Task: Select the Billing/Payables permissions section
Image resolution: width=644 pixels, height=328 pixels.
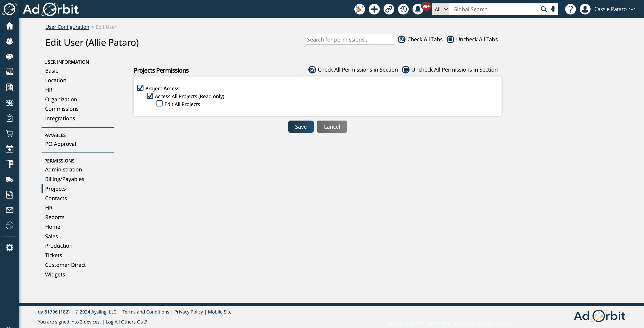Action: tap(65, 179)
